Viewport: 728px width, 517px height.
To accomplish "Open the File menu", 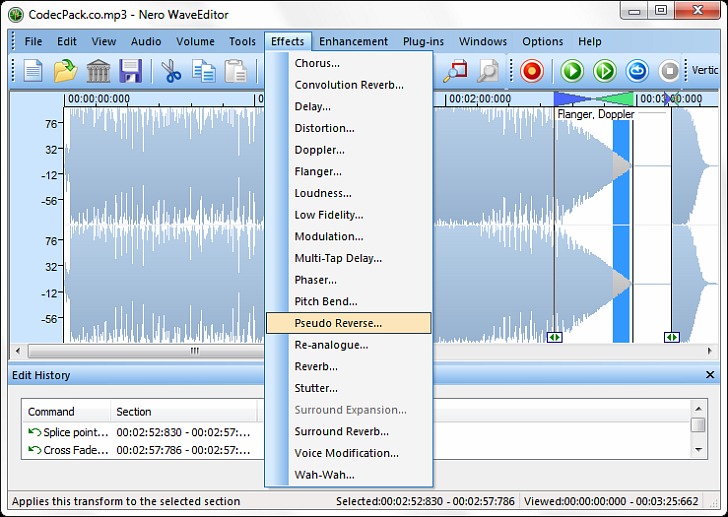I will click(33, 41).
